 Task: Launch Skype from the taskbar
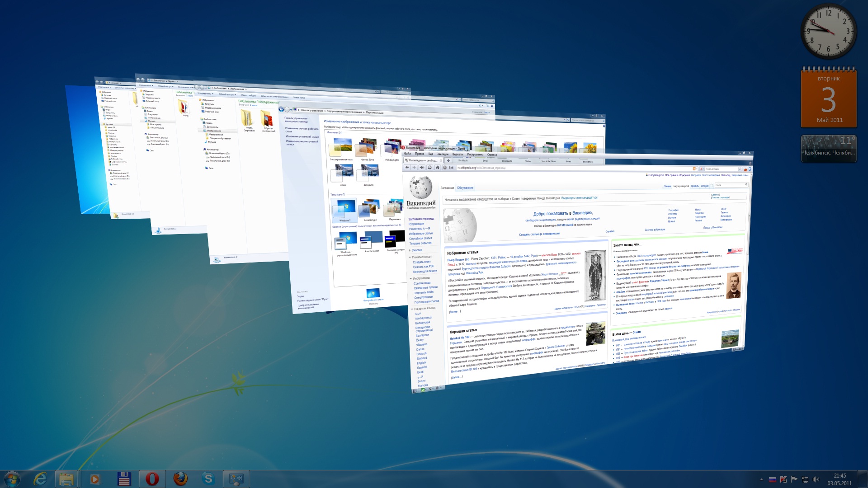pos(208,479)
